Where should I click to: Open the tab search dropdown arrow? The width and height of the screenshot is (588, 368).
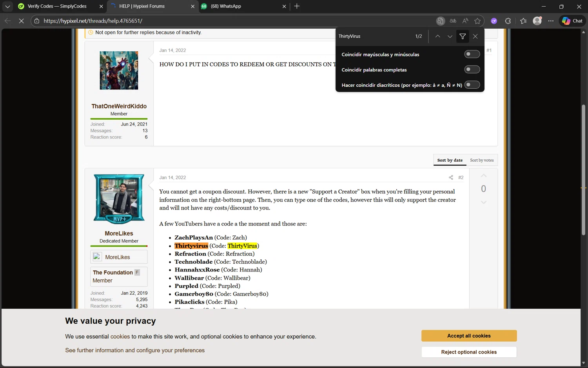pyautogui.click(x=7, y=6)
